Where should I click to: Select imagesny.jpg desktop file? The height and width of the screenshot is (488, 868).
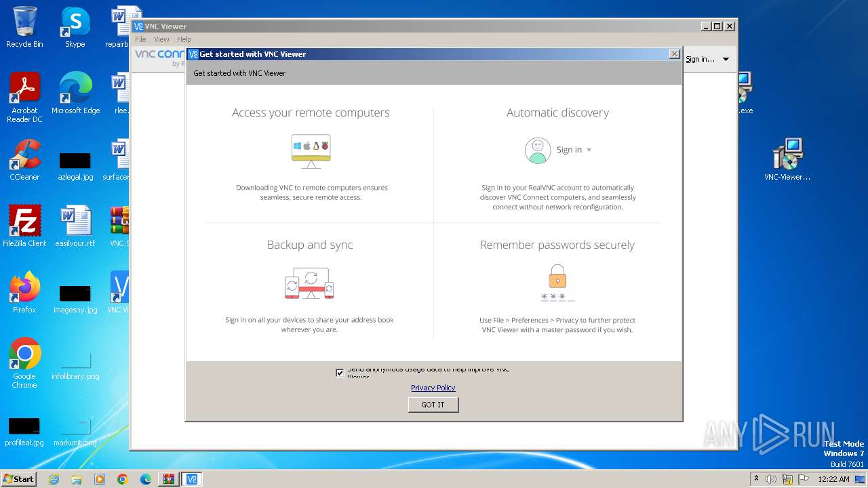[75, 298]
